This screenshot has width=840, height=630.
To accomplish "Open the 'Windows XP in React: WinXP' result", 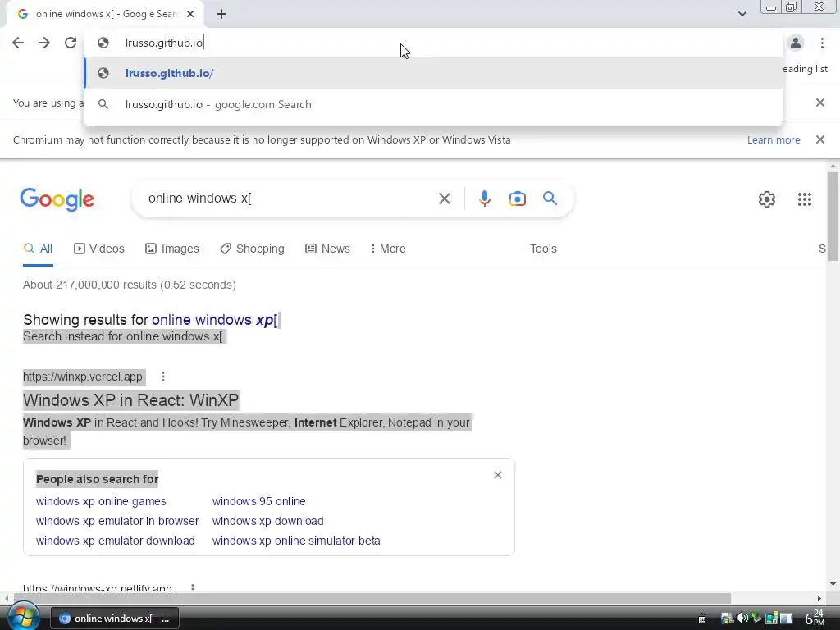I will click(x=130, y=400).
